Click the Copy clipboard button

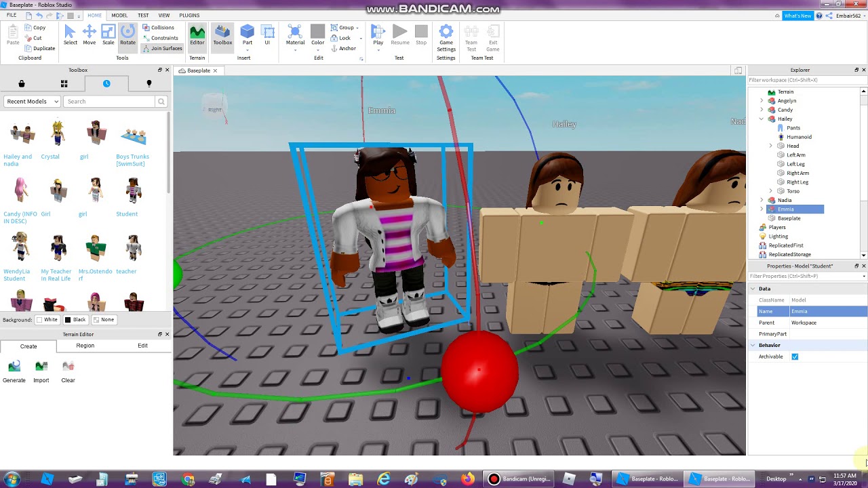pos(35,28)
